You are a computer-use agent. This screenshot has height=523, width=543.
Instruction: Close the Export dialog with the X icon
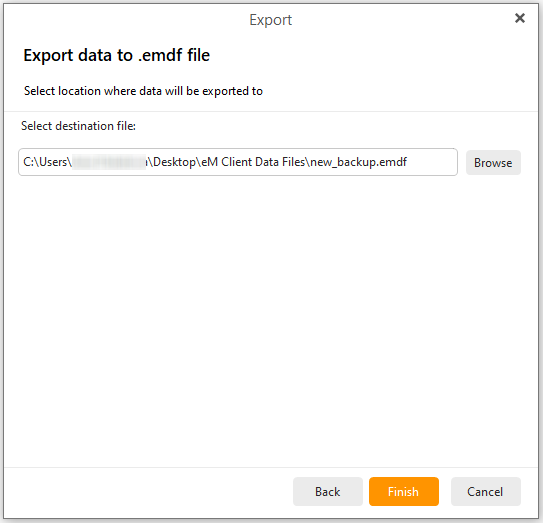point(519,18)
